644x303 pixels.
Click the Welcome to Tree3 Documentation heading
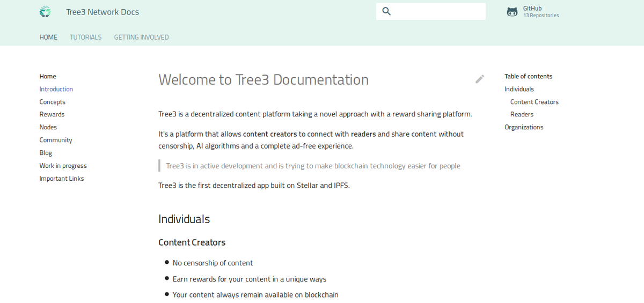click(x=264, y=79)
